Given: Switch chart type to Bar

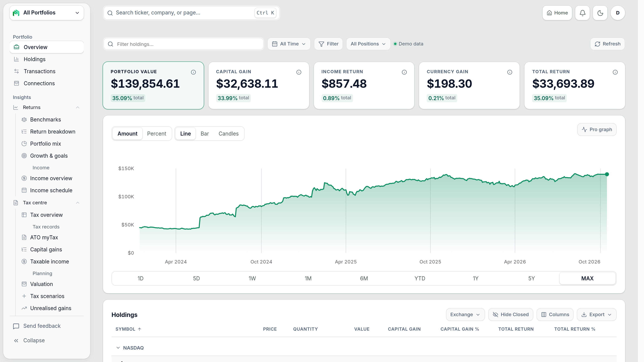Looking at the screenshot, I should click(x=206, y=135).
